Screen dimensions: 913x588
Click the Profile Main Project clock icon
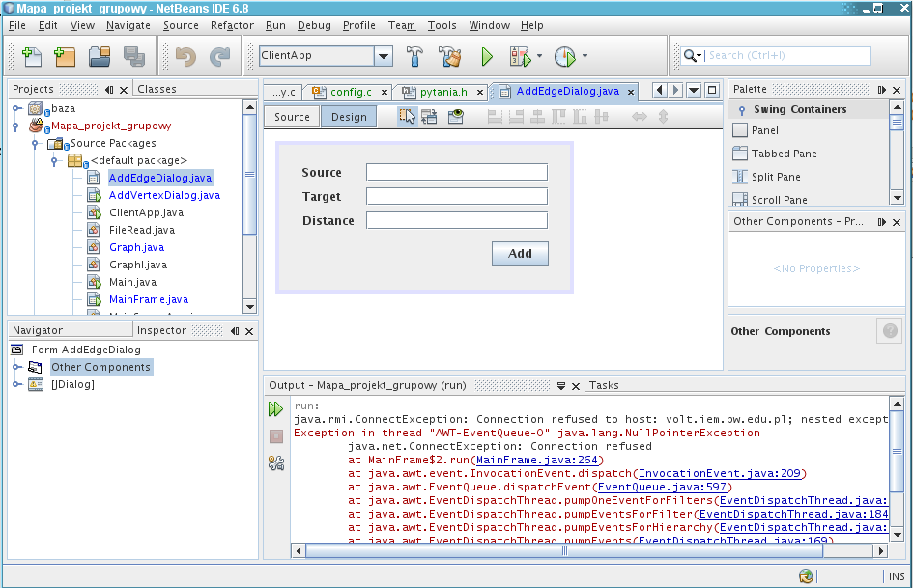click(x=565, y=56)
